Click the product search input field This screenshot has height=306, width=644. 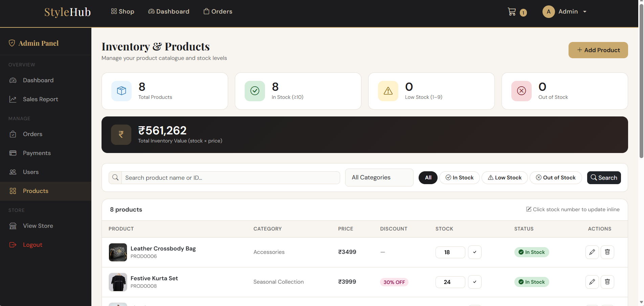coord(230,177)
